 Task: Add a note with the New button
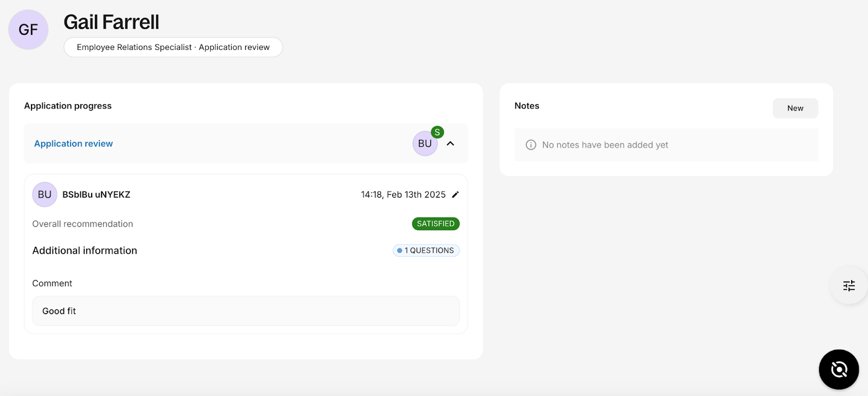coord(795,108)
